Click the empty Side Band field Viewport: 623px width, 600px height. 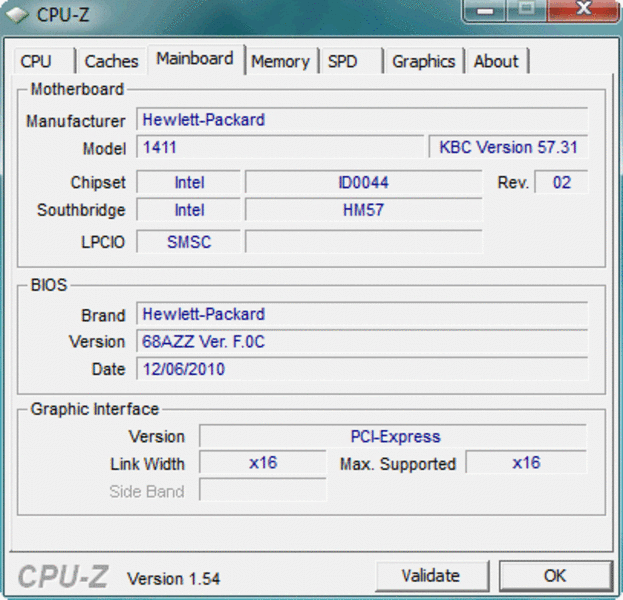(263, 490)
